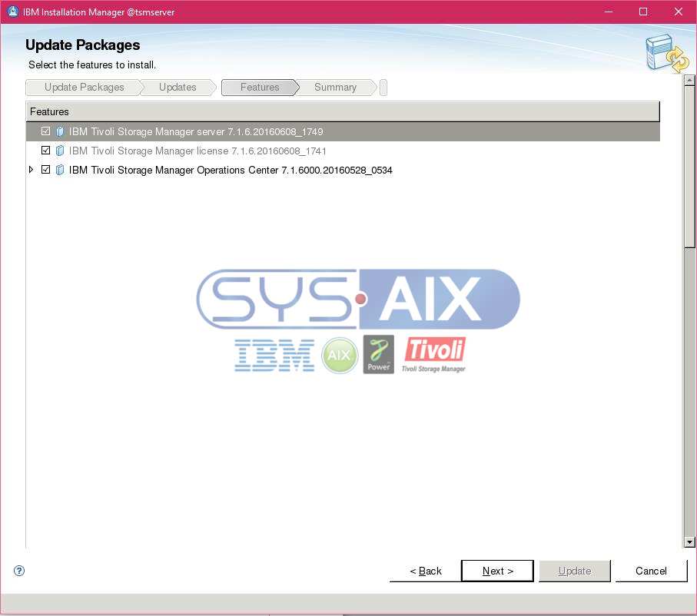This screenshot has width=697, height=616.
Task: Click the package icon beside Operations Center
Action: [x=60, y=170]
